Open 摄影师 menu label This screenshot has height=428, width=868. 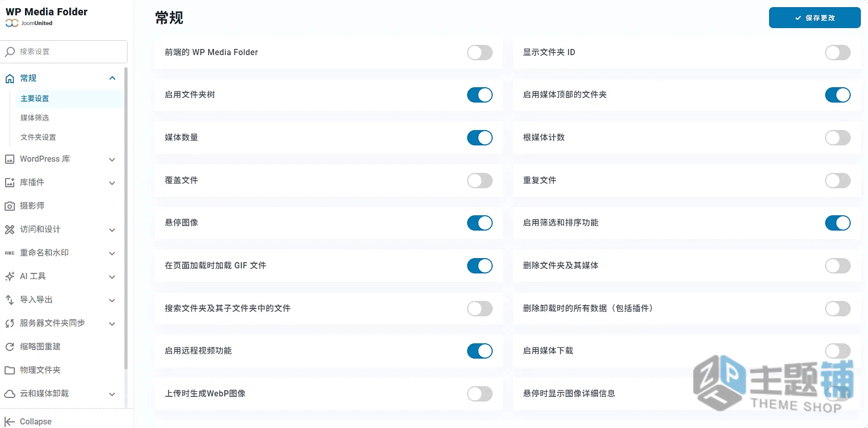pyautogui.click(x=32, y=206)
